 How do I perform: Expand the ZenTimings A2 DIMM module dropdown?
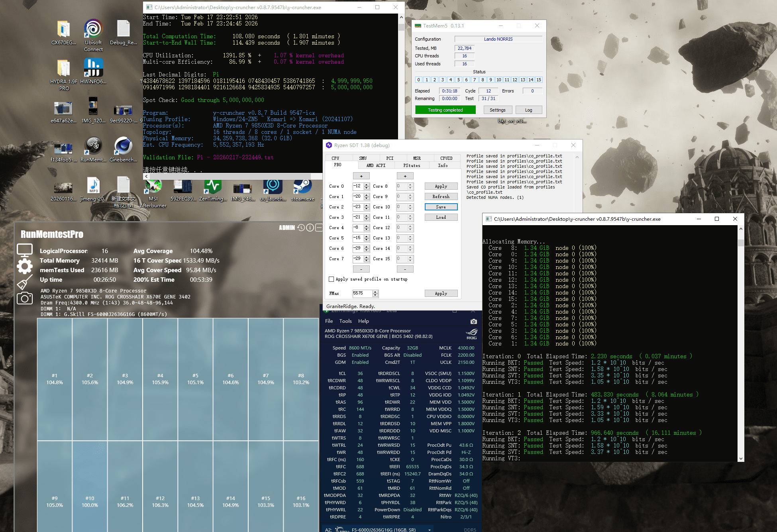429,530
